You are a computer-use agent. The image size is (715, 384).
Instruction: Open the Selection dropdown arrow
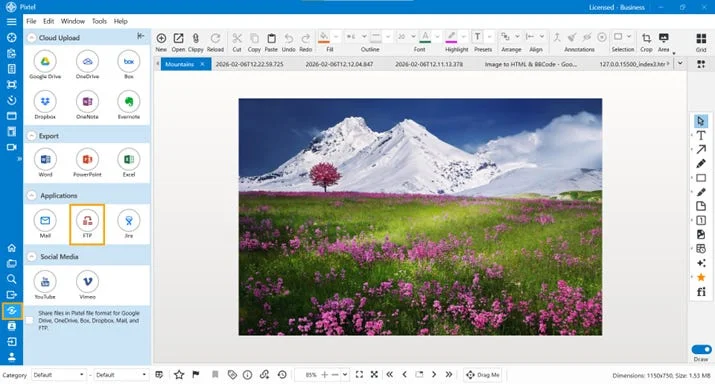click(629, 36)
